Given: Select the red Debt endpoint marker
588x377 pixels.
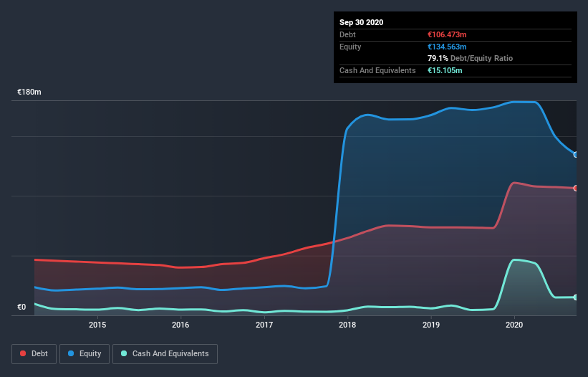Looking at the screenshot, I should pos(576,188).
